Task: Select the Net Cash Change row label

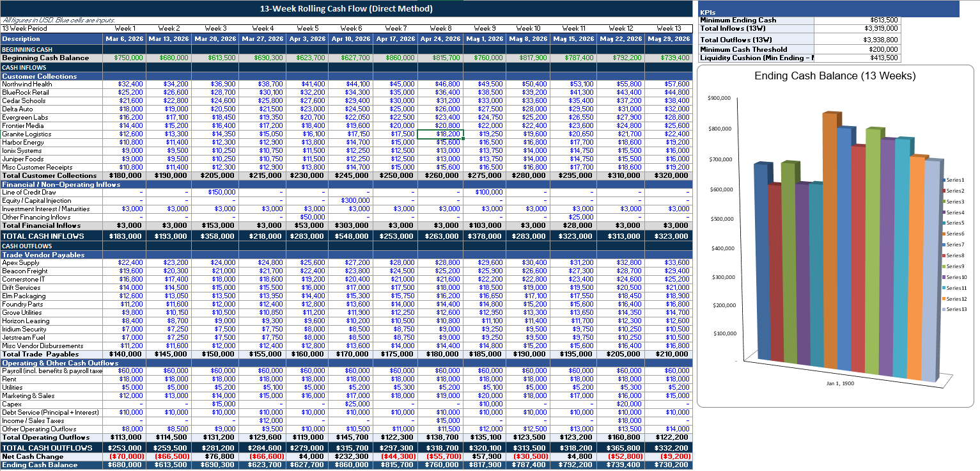Action: click(52, 456)
